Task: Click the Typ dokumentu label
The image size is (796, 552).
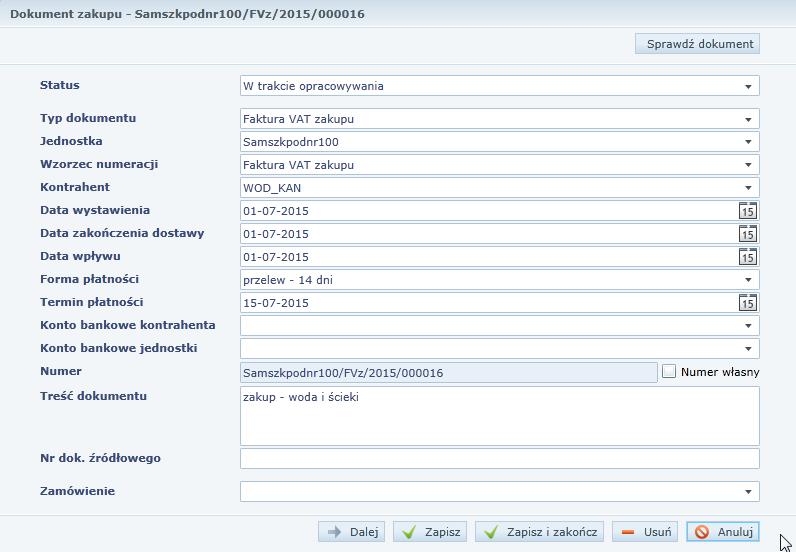Action: point(88,118)
